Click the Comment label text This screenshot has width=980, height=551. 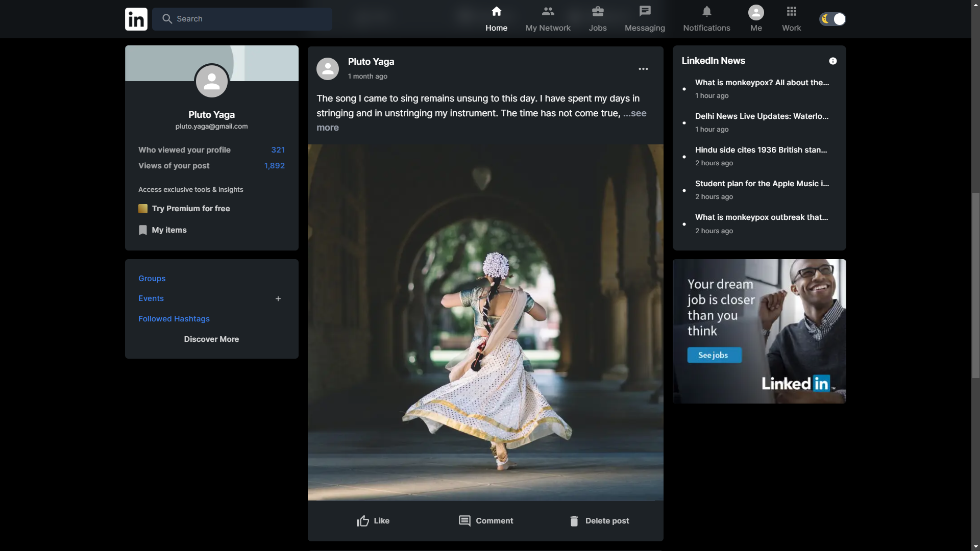[x=494, y=521]
